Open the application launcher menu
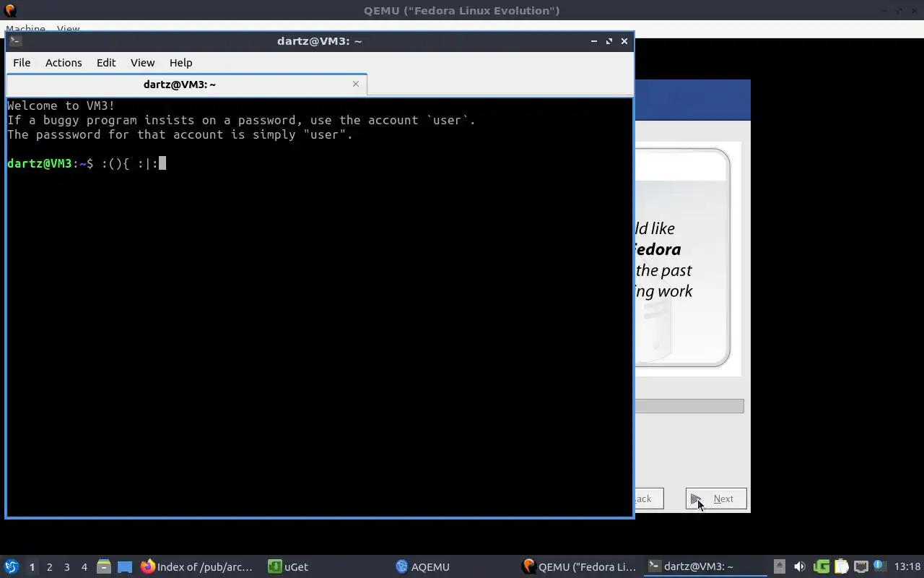The width and height of the screenshot is (924, 578). tap(12, 566)
